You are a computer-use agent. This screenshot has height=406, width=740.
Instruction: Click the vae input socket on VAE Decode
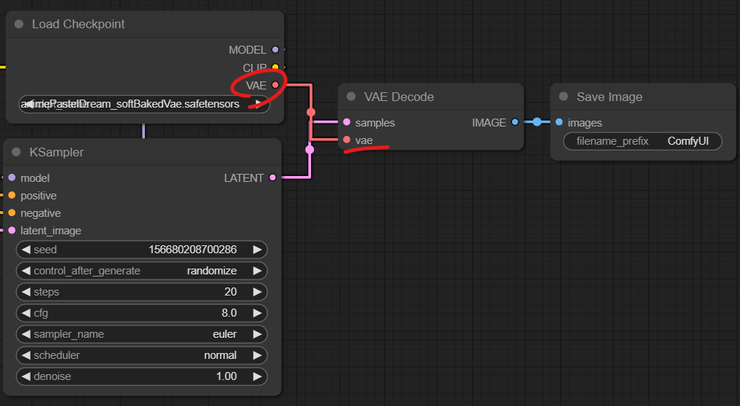[347, 140]
